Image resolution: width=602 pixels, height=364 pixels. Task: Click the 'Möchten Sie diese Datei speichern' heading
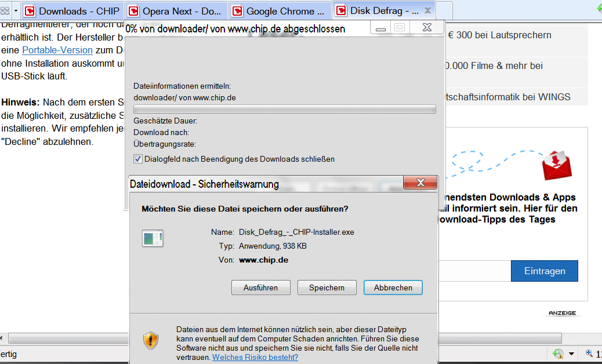pos(245,209)
